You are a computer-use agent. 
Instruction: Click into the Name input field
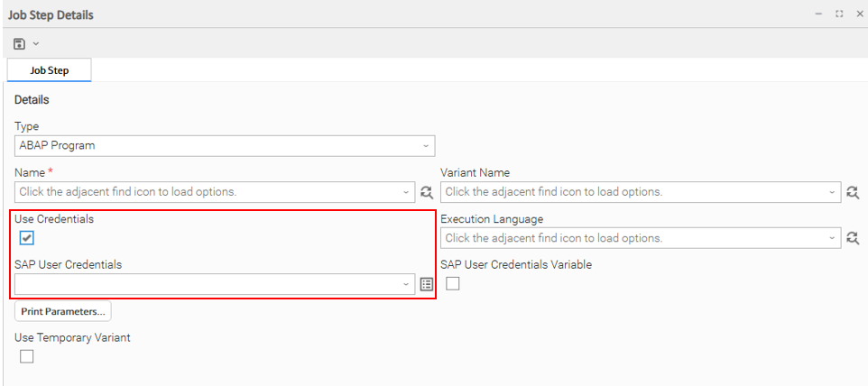pyautogui.click(x=208, y=192)
